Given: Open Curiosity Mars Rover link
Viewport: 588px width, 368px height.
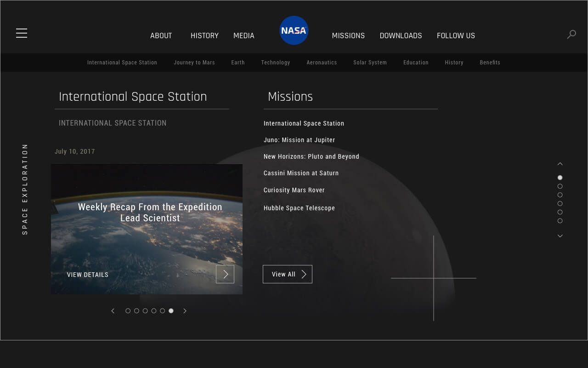Looking at the screenshot, I should click(294, 190).
